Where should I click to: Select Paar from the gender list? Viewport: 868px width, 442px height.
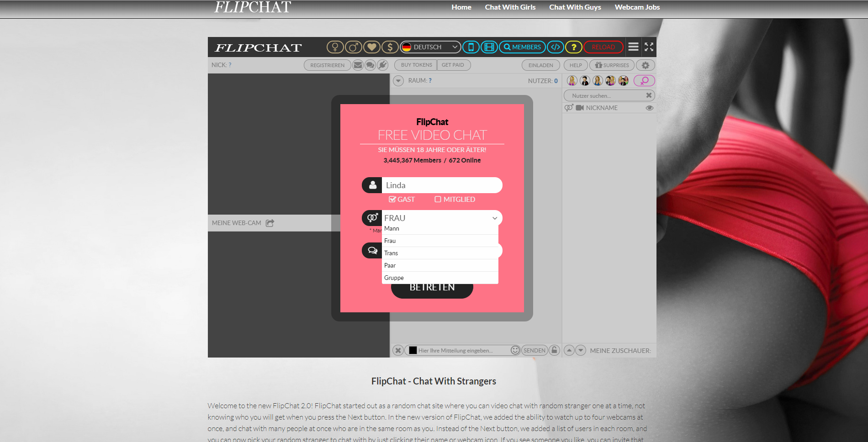pyautogui.click(x=440, y=265)
